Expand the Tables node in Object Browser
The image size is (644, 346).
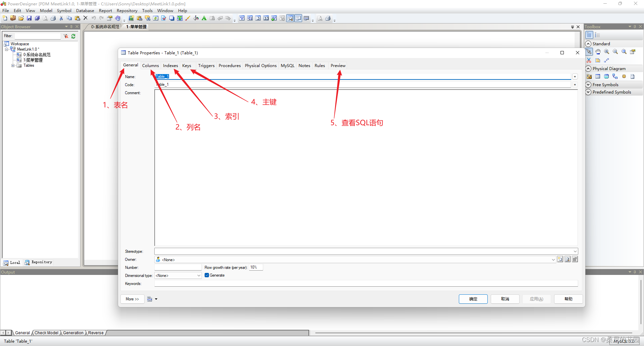click(x=13, y=65)
